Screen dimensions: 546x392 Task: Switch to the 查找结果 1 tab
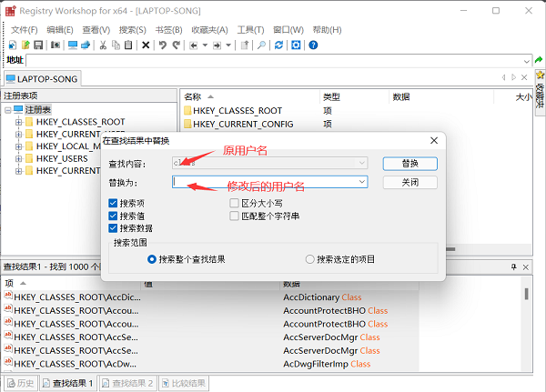pyautogui.click(x=68, y=383)
